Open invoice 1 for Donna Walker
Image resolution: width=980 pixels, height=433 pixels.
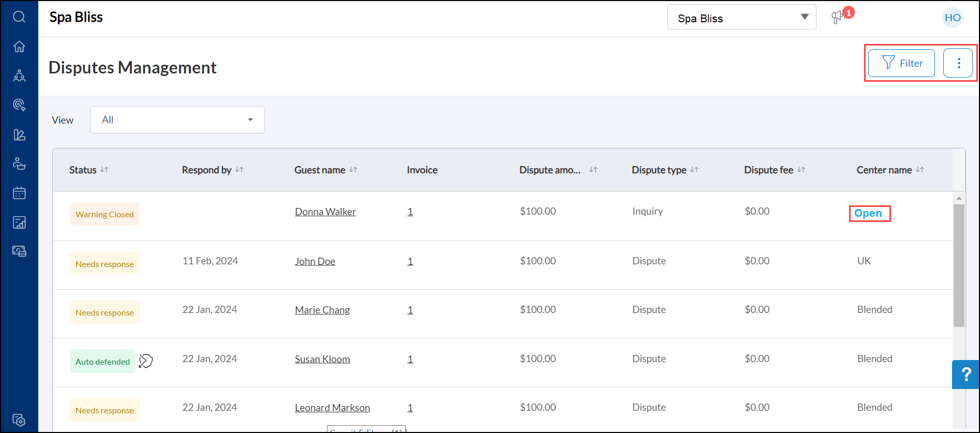pyautogui.click(x=410, y=212)
